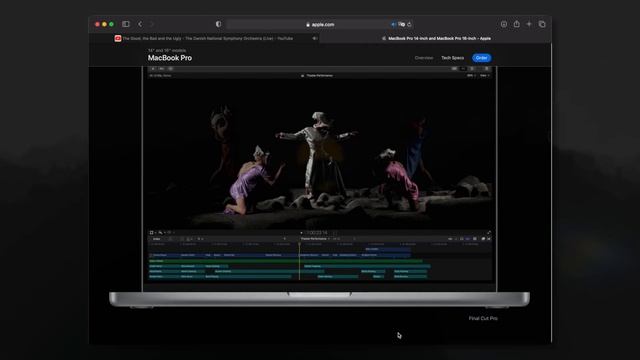
Task: Click the blue Order button
Action: pos(482,58)
